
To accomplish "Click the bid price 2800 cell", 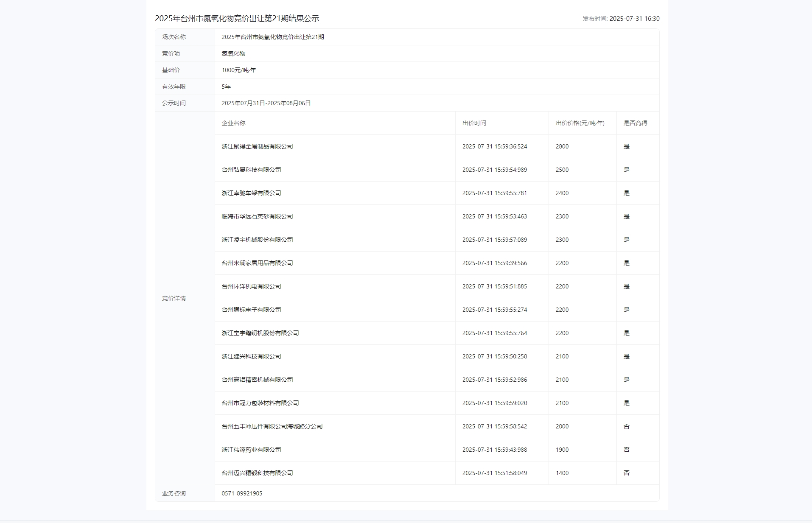I will (562, 146).
